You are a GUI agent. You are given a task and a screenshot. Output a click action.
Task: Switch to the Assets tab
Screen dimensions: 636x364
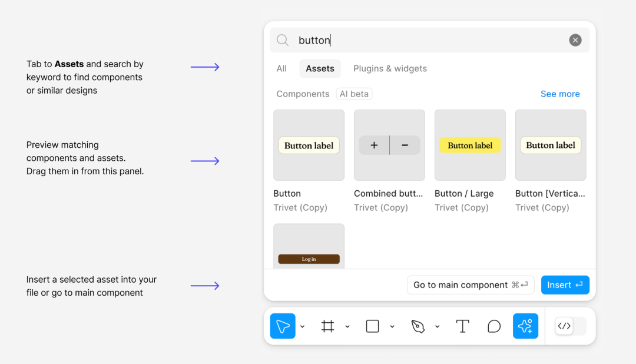(x=320, y=68)
